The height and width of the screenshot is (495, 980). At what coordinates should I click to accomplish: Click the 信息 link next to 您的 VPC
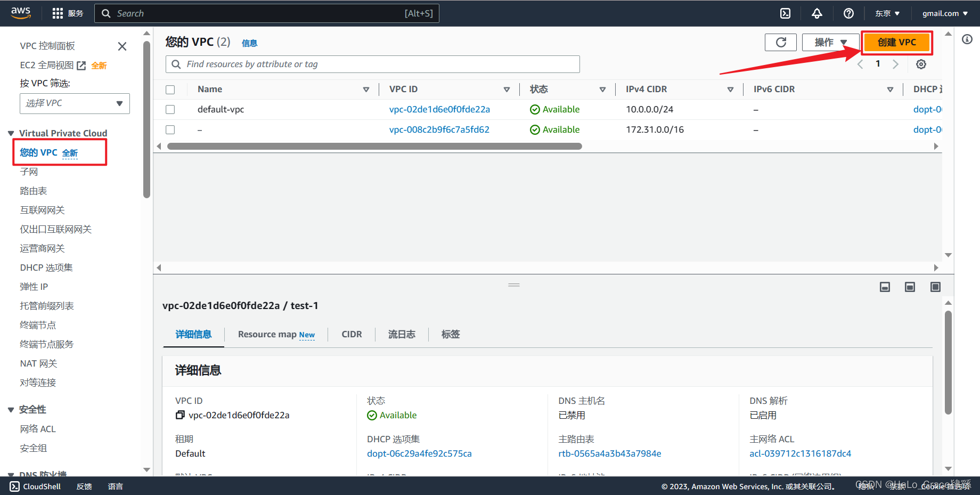(249, 43)
